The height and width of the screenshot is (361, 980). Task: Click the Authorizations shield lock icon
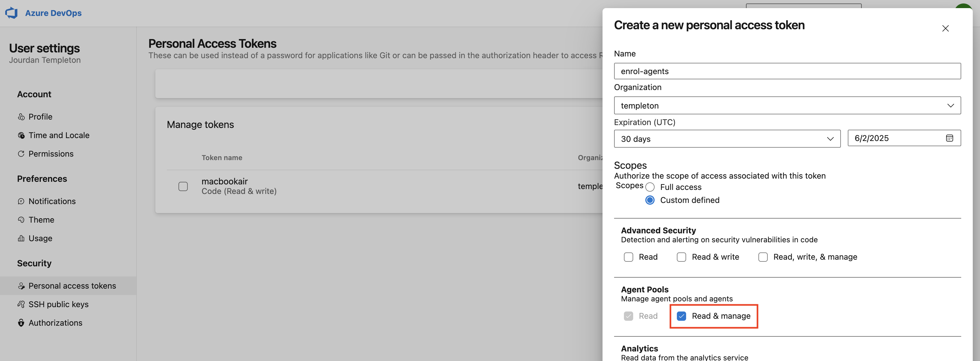click(x=21, y=323)
